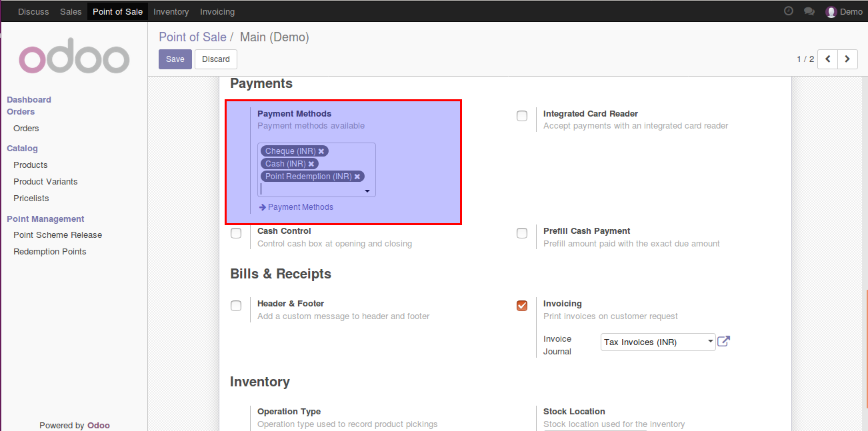The height and width of the screenshot is (431, 868).
Task: Enable Cash Control checkbox
Action: coord(236,233)
